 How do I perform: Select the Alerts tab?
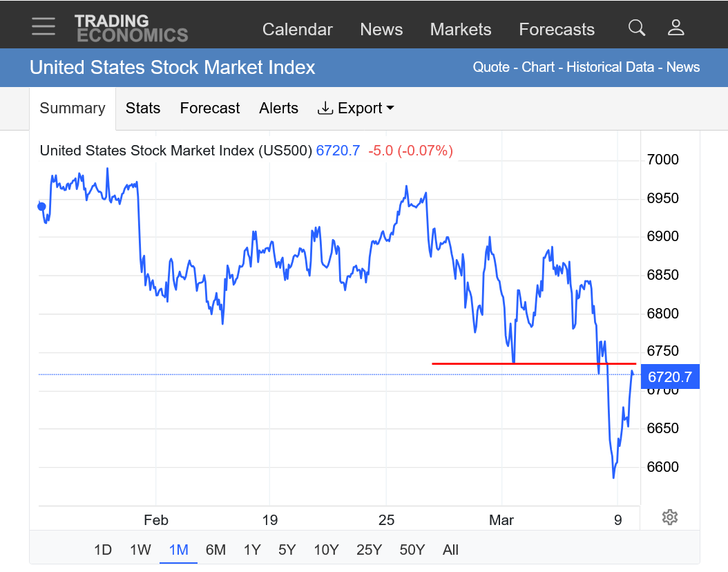coord(279,108)
